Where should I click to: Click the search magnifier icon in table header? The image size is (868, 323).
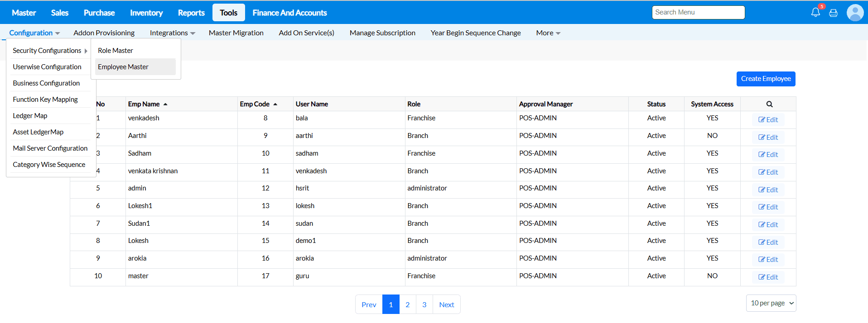[x=769, y=104]
